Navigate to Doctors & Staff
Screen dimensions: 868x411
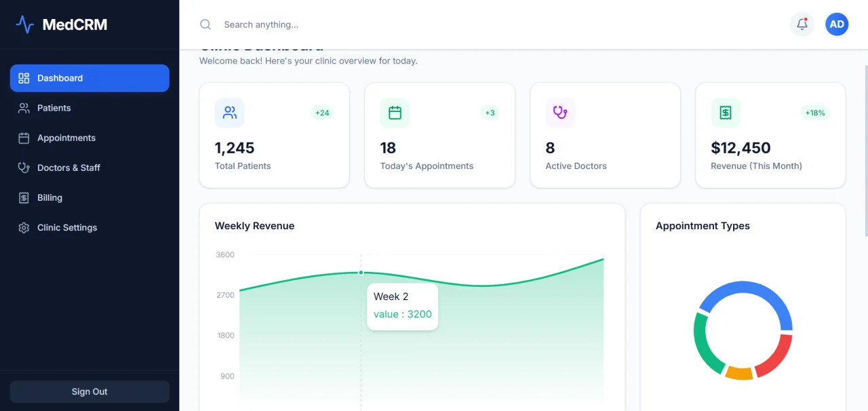coord(90,168)
